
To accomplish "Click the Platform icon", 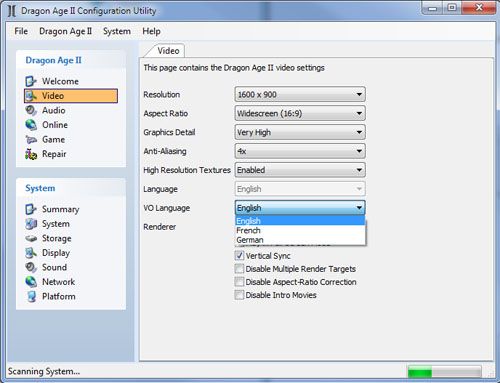I will coord(31,296).
